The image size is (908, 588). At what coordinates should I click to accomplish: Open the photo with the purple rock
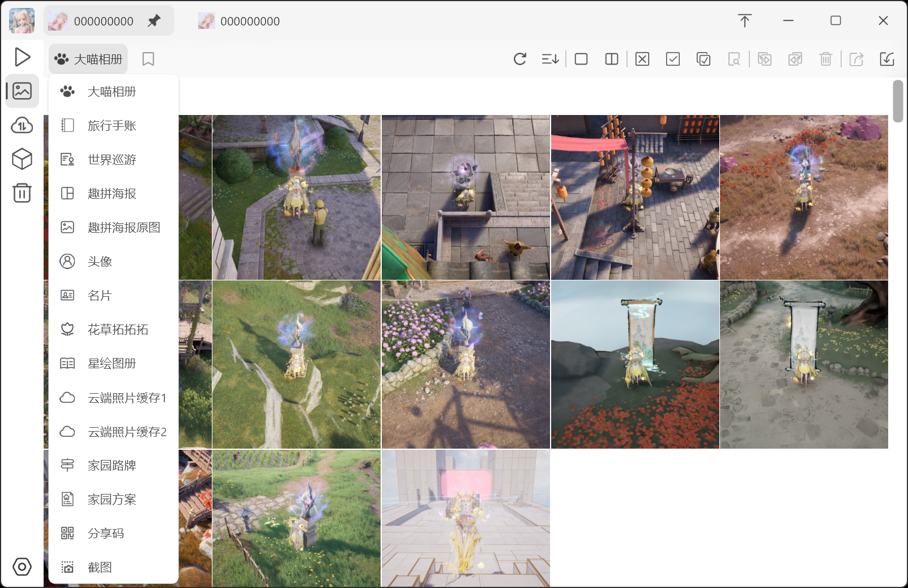click(x=804, y=197)
